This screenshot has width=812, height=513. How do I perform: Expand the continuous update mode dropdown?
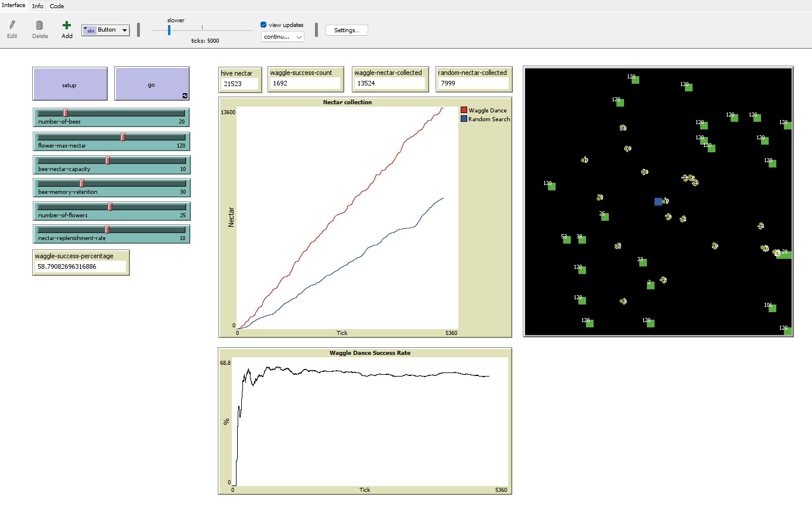click(x=283, y=37)
